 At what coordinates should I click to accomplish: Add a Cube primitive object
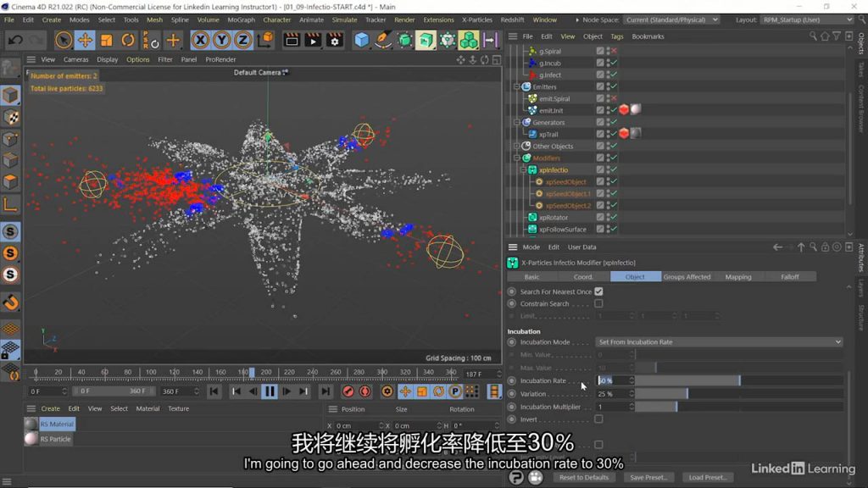361,41
